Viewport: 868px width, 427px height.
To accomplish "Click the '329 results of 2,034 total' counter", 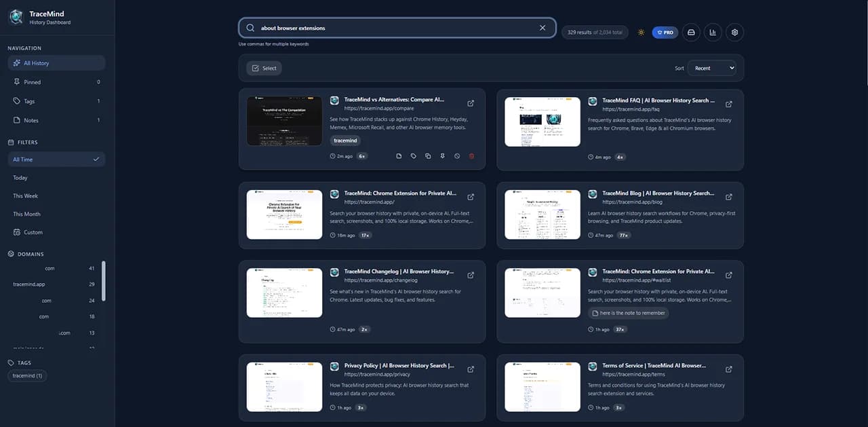I will pos(595,32).
